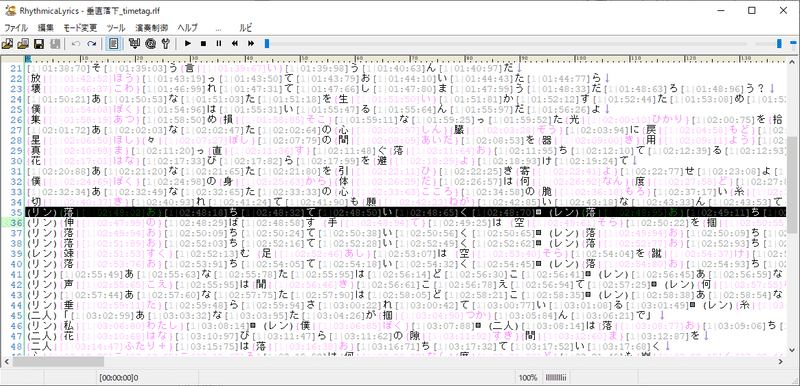Click the time tag stamping mode icon

(135, 44)
